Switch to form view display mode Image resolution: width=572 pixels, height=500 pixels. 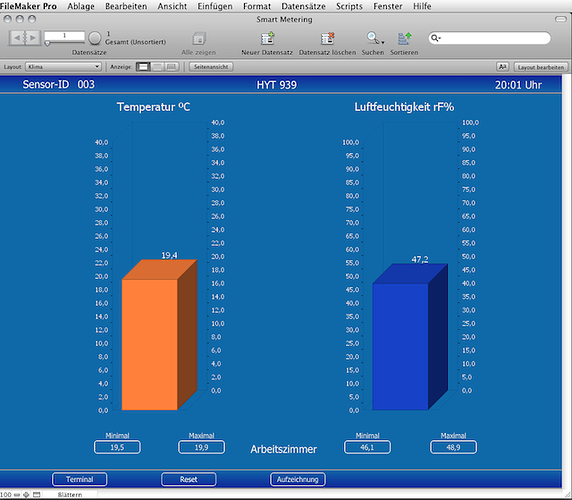[x=143, y=67]
